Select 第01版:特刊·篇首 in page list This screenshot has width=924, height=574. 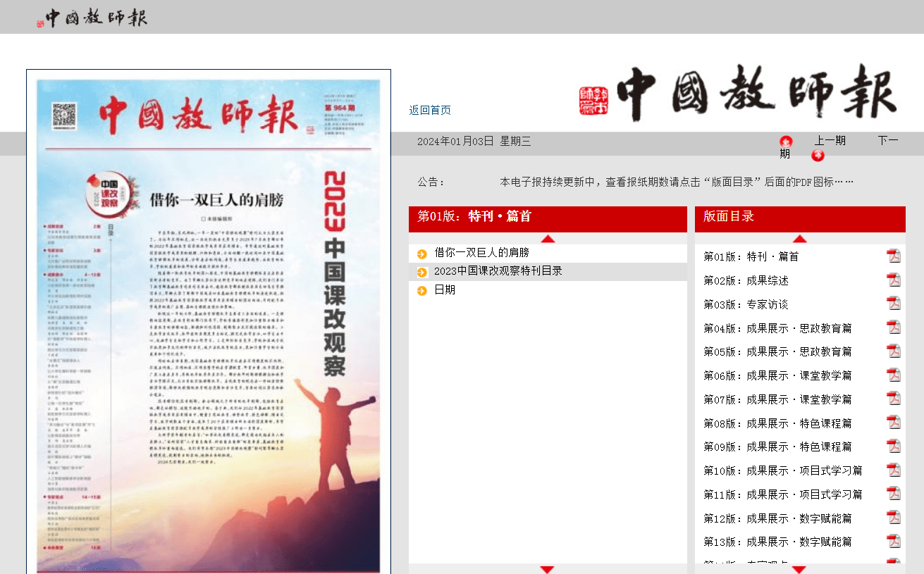pos(751,257)
